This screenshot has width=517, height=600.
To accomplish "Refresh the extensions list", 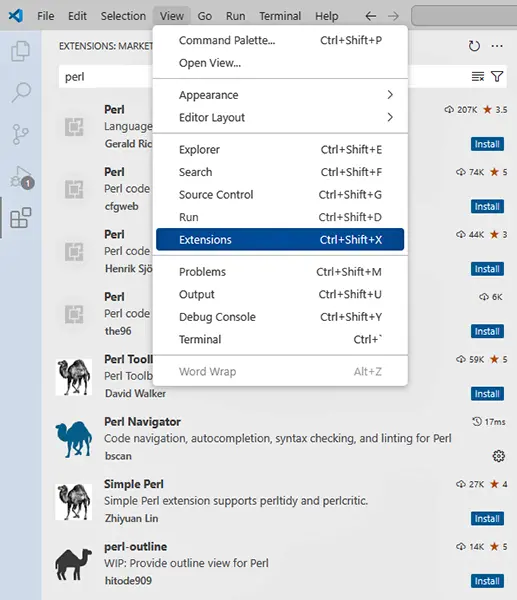I will [x=474, y=46].
